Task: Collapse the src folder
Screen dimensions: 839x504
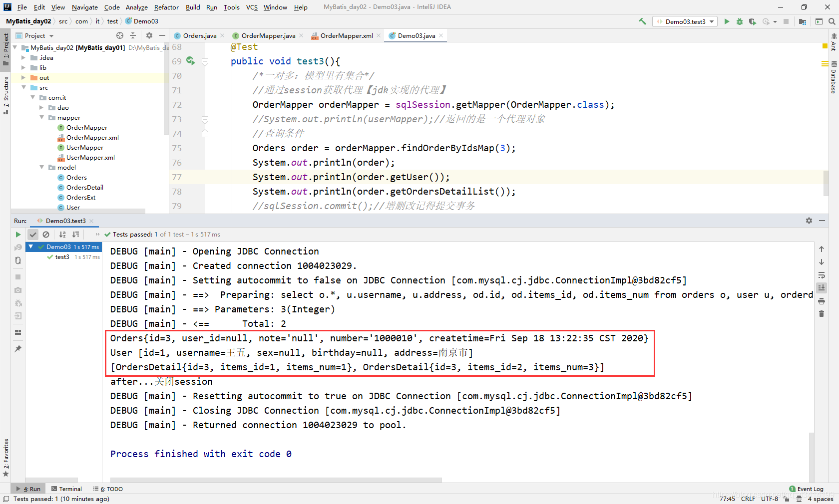Action: pos(23,88)
